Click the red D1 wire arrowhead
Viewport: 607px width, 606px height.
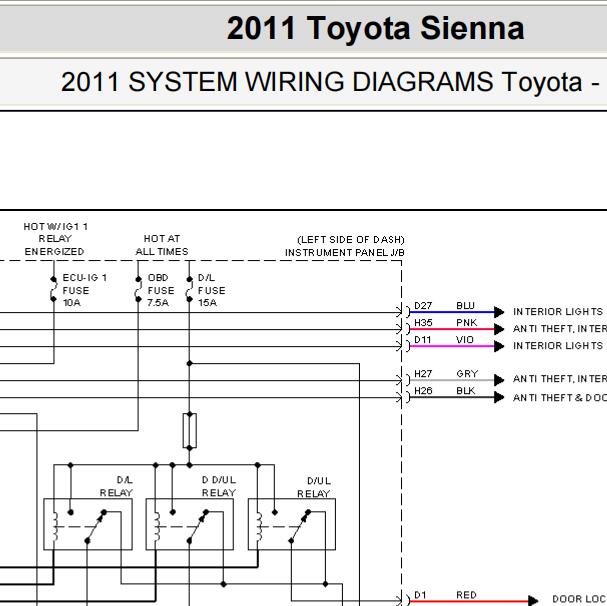click(533, 601)
